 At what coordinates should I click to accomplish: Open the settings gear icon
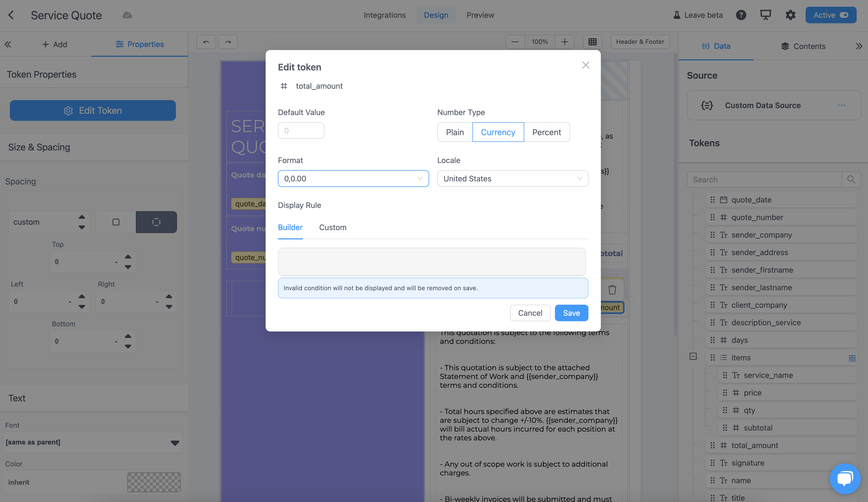tap(790, 15)
